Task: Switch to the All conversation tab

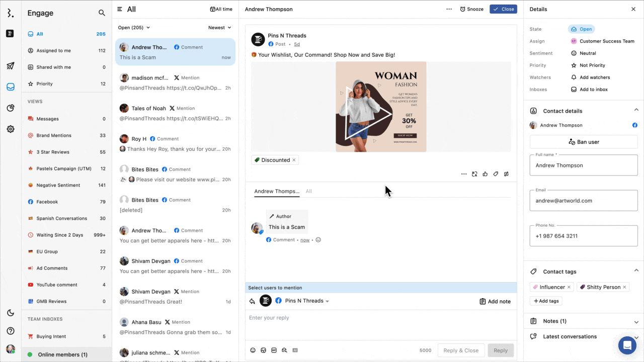Action: coord(309,191)
